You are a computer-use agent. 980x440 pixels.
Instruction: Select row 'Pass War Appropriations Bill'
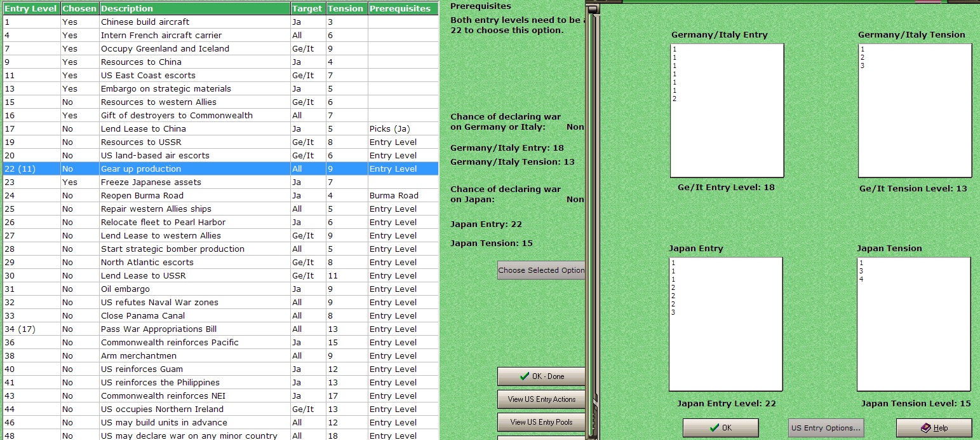[220, 329]
